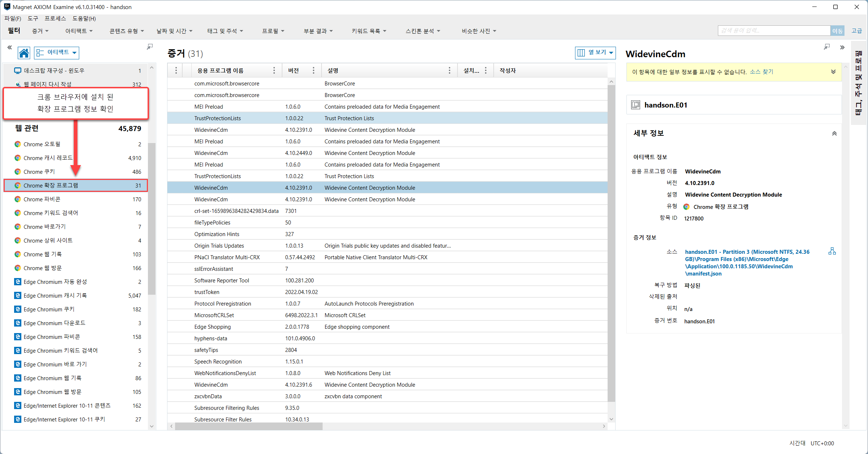Click the evidence table vertical scrollbar
The image size is (868, 454).
click(x=611, y=243)
